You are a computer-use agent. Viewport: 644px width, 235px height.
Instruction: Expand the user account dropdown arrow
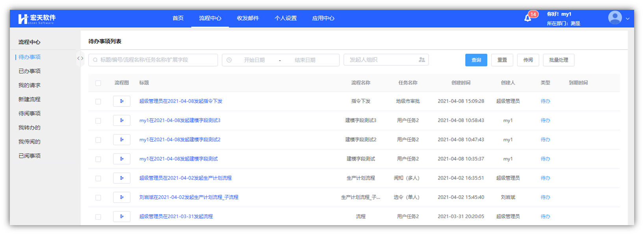point(627,19)
